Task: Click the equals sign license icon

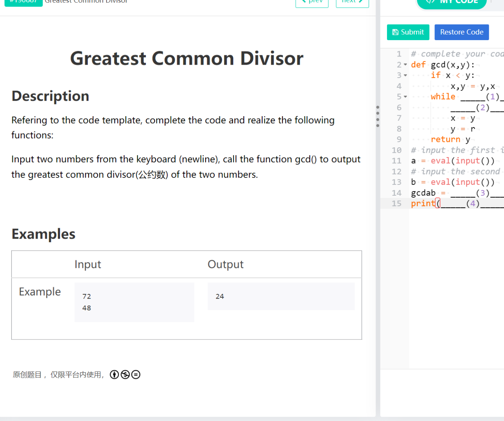Action: tap(136, 375)
